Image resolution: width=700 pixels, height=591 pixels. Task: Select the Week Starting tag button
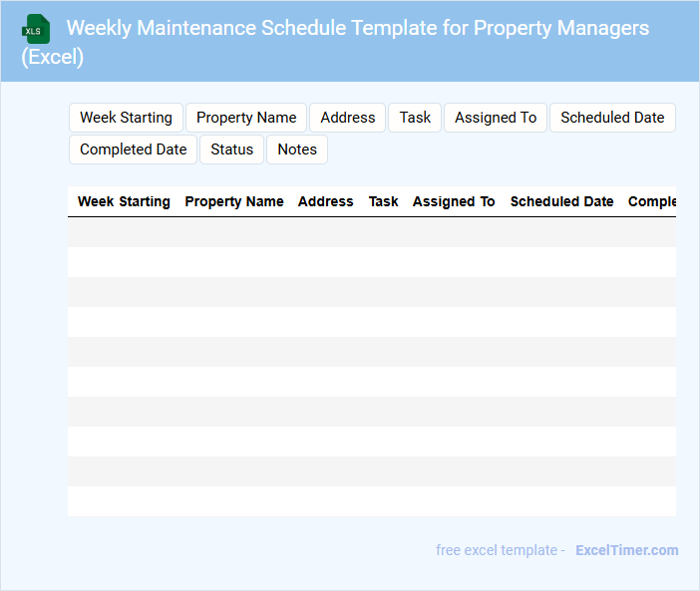[x=126, y=118]
